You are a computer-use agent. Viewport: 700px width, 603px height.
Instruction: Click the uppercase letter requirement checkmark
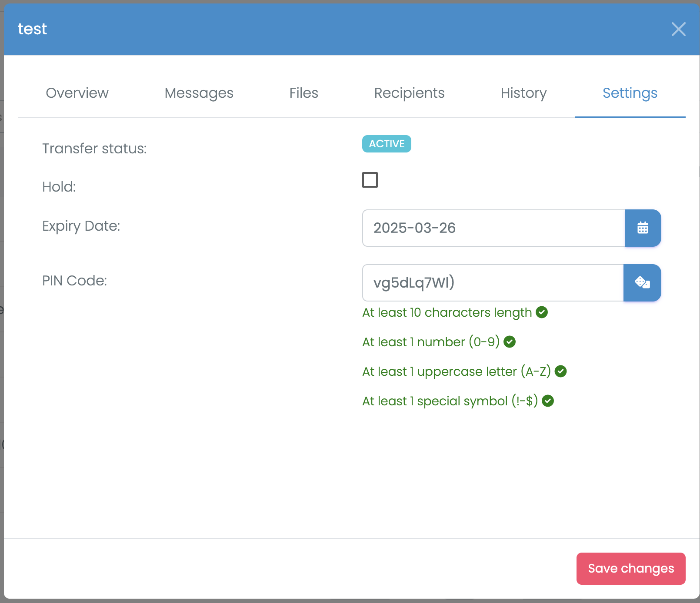point(560,371)
